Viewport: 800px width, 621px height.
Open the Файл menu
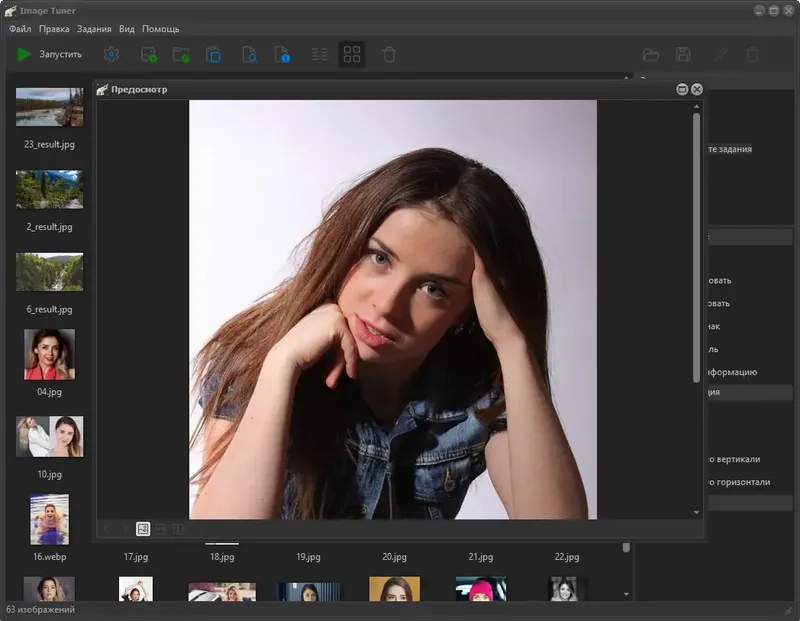click(x=20, y=29)
